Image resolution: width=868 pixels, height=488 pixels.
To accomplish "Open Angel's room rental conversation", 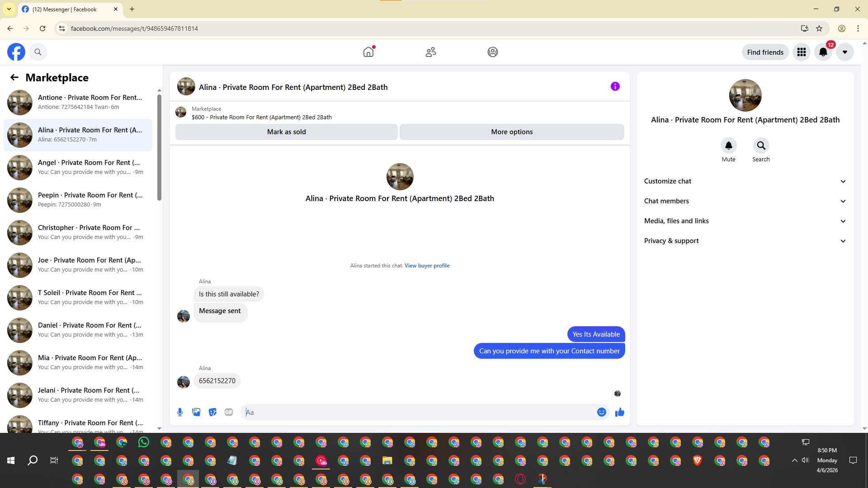I will (78, 168).
